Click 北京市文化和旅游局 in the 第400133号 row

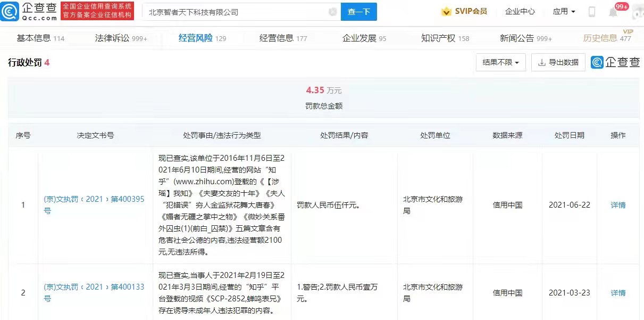433,293
